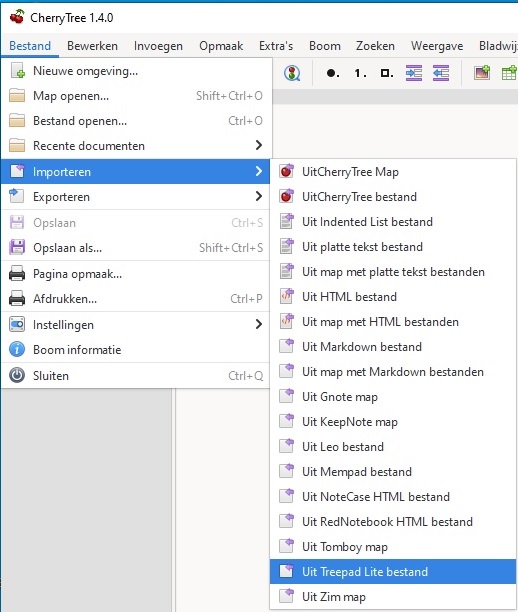Select Bestand openen... menu entry
518x612 pixels.
[135, 121]
